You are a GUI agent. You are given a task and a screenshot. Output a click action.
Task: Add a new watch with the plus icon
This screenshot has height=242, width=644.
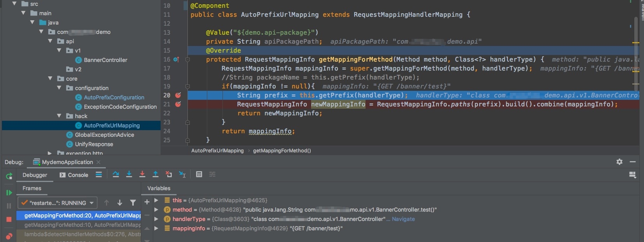click(147, 201)
